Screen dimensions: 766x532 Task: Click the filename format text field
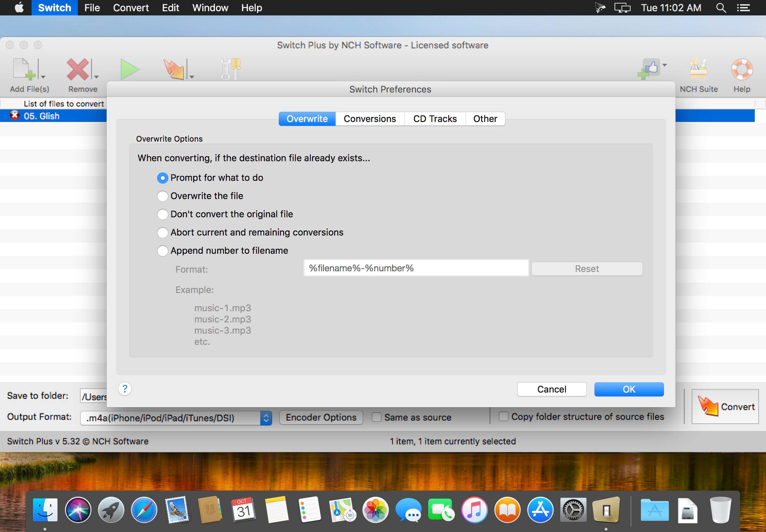coord(416,268)
